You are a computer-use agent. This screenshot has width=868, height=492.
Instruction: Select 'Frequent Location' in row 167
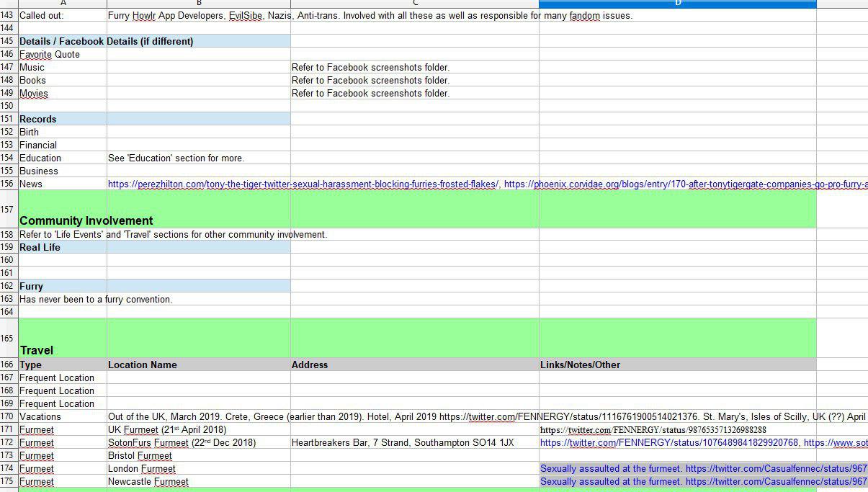pos(63,377)
